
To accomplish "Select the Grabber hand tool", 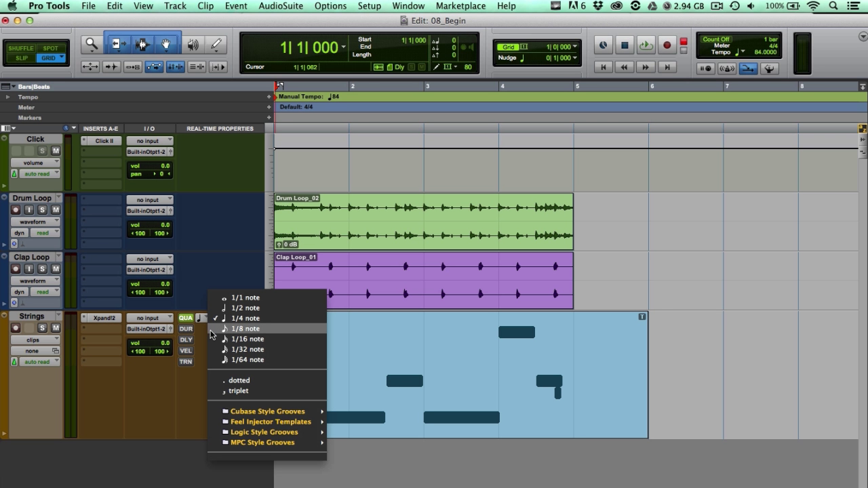I will [167, 45].
